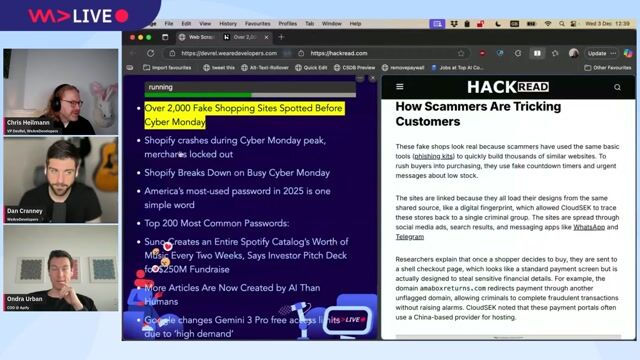Reload the page with the refresh icon
The height and width of the screenshot is (360, 640).
151,53
